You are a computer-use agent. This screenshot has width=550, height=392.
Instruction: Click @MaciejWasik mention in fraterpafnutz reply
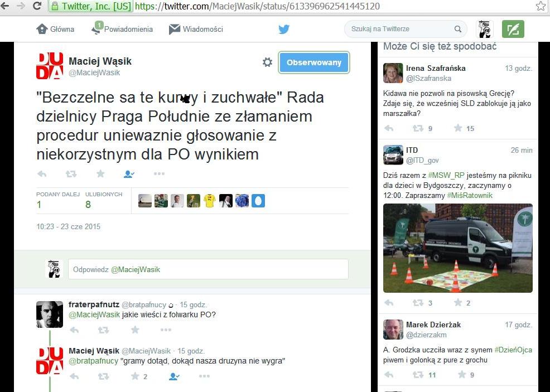click(x=94, y=314)
